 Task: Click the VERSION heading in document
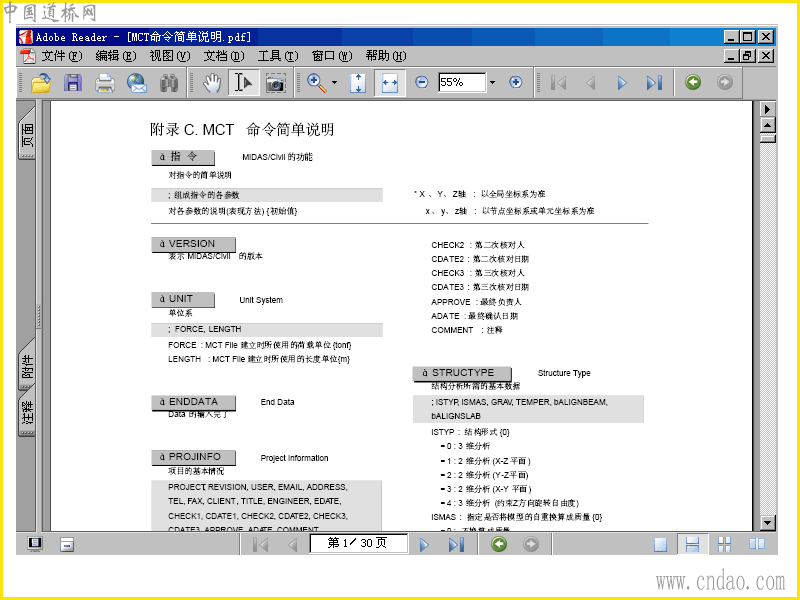point(193,244)
